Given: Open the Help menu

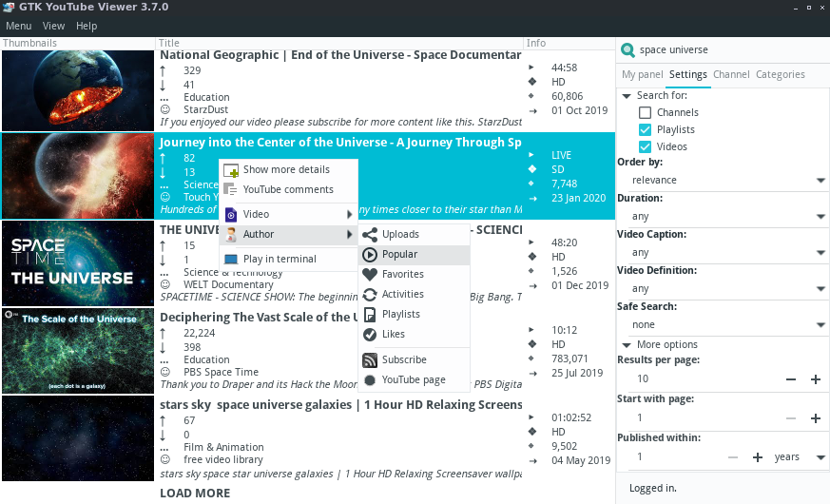Looking at the screenshot, I should coord(87,26).
